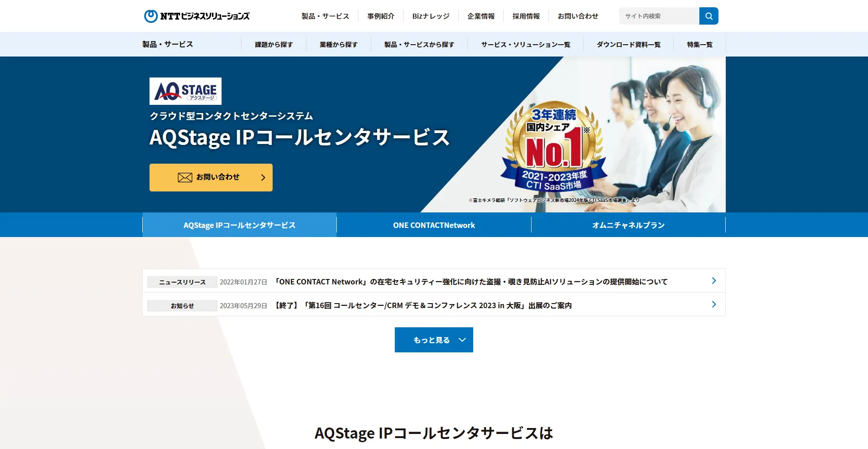868x449 pixels.
Task: Open 事例紹介 in top navigation
Action: (x=381, y=16)
